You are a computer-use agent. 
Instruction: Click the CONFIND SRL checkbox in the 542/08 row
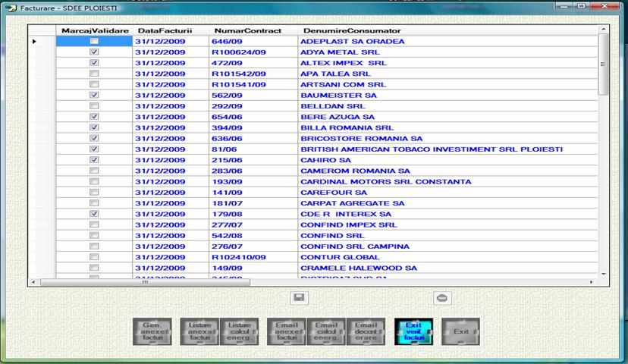coord(94,235)
